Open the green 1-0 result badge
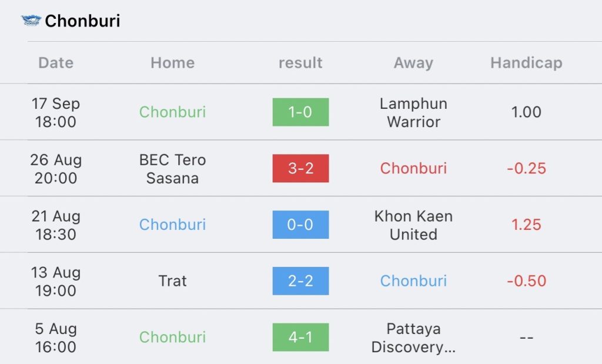The height and width of the screenshot is (364, 602). pyautogui.click(x=300, y=112)
